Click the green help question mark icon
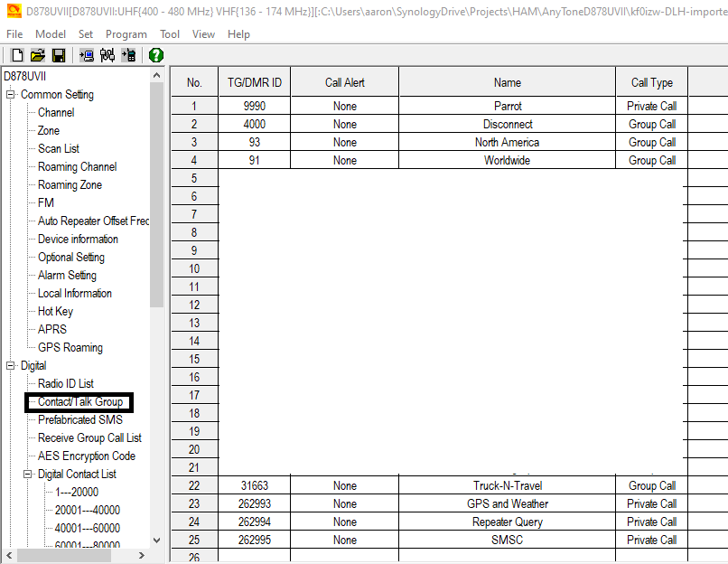Image resolution: width=728 pixels, height=564 pixels. [x=156, y=55]
